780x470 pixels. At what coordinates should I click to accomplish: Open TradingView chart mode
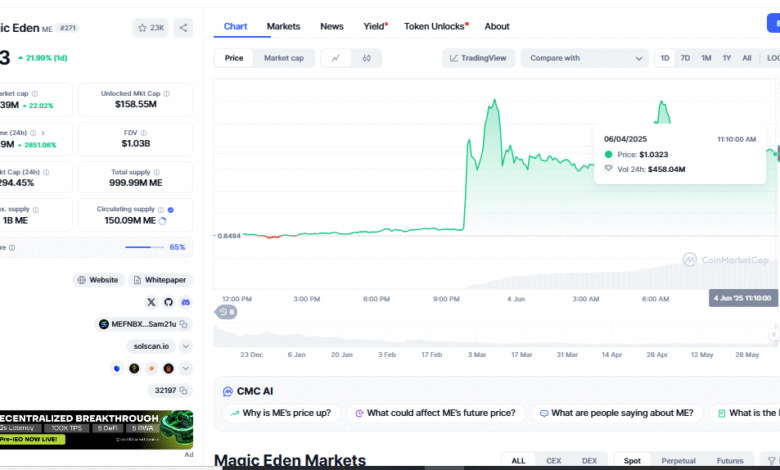pos(478,58)
